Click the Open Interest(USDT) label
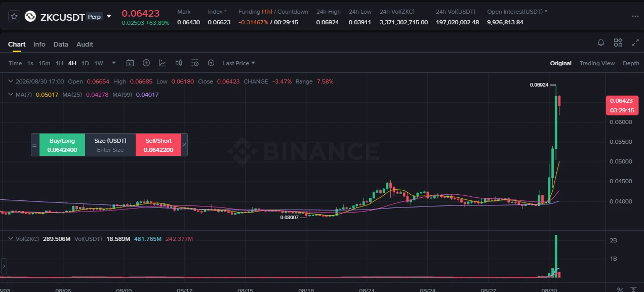 [515, 12]
